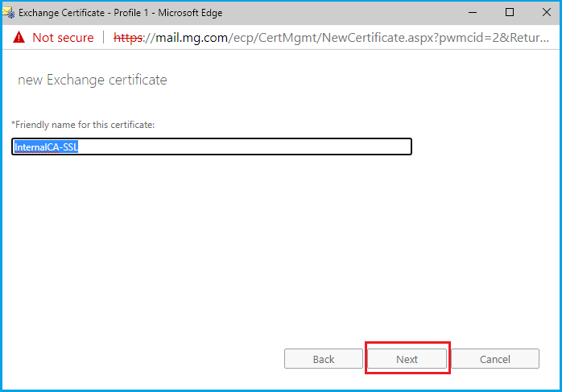The width and height of the screenshot is (562, 392).
Task: Maximize the Exchange Certificate window
Action: [x=510, y=13]
